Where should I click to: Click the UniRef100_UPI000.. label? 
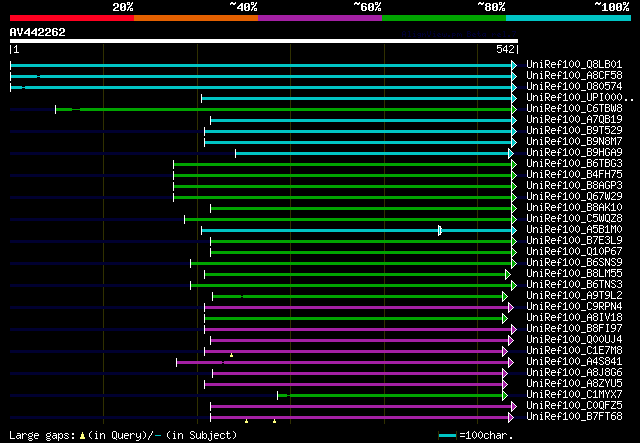580,98
